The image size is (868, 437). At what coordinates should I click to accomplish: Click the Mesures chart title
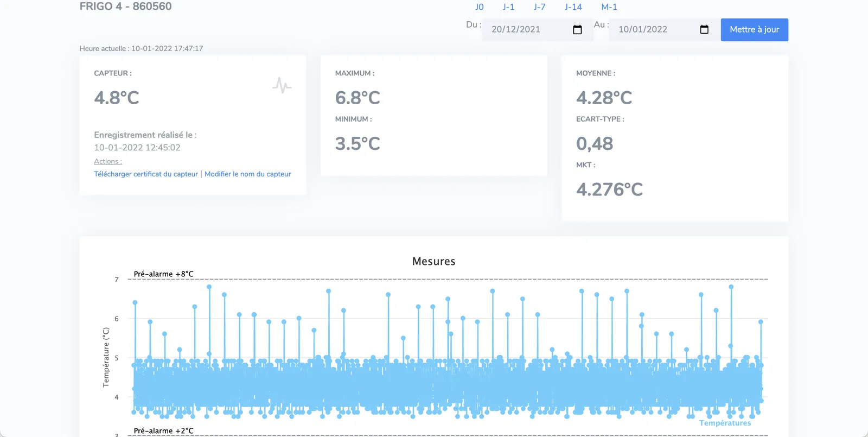click(x=434, y=261)
